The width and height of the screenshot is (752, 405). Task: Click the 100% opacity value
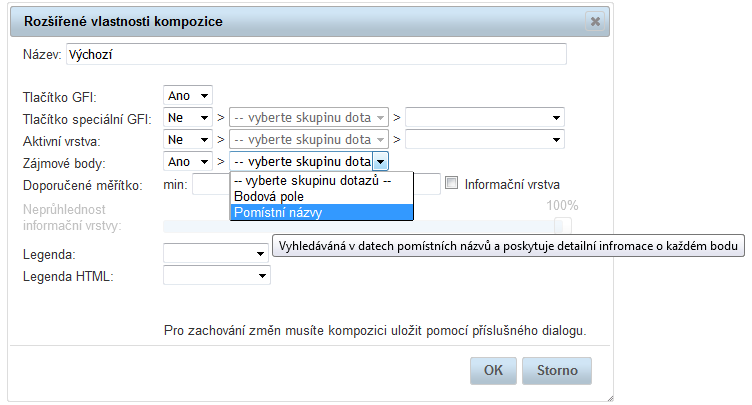pos(562,205)
